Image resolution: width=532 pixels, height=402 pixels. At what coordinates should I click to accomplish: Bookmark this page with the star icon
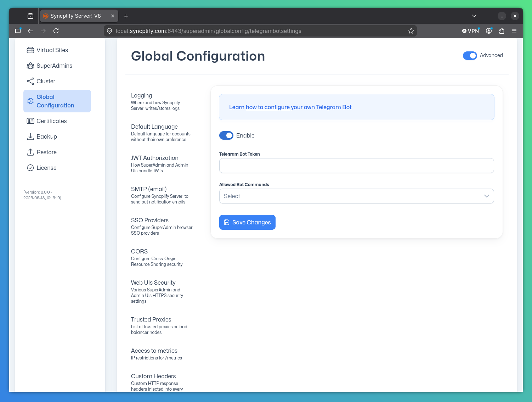click(411, 31)
